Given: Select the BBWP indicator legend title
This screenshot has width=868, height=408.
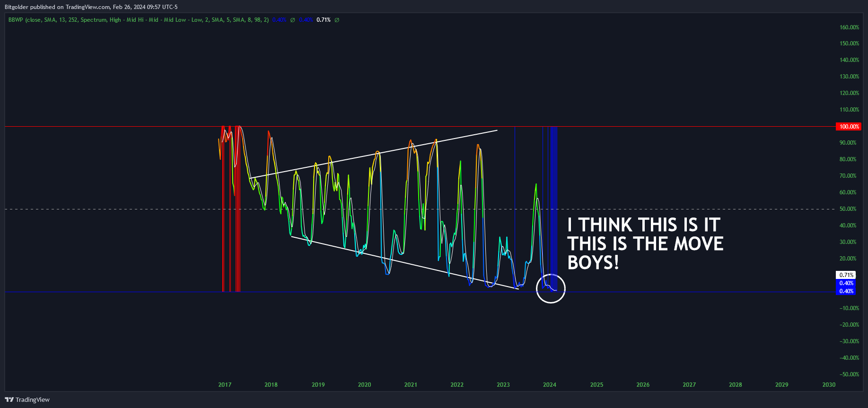Looking at the screenshot, I should click(139, 20).
